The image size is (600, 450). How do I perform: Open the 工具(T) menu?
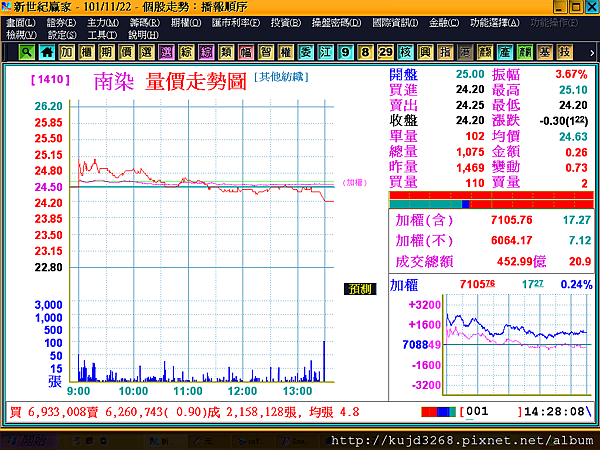pyautogui.click(x=102, y=35)
